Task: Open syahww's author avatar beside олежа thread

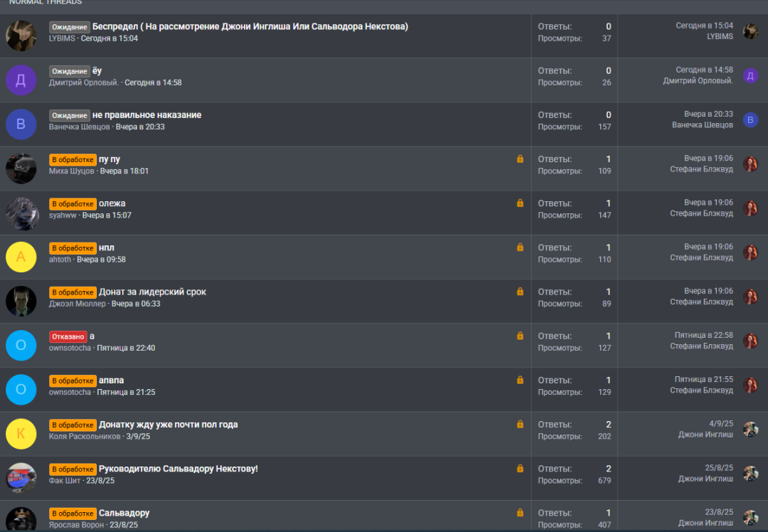Action: pyautogui.click(x=21, y=213)
